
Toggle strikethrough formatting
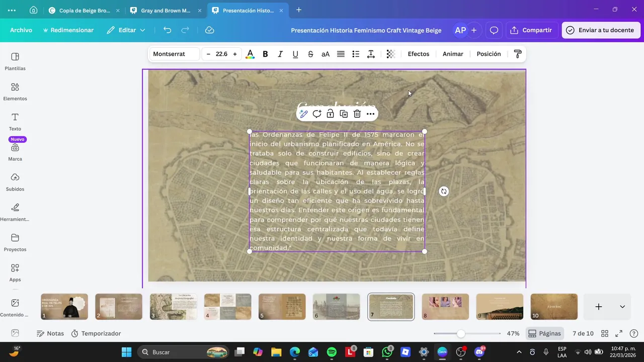point(310,54)
